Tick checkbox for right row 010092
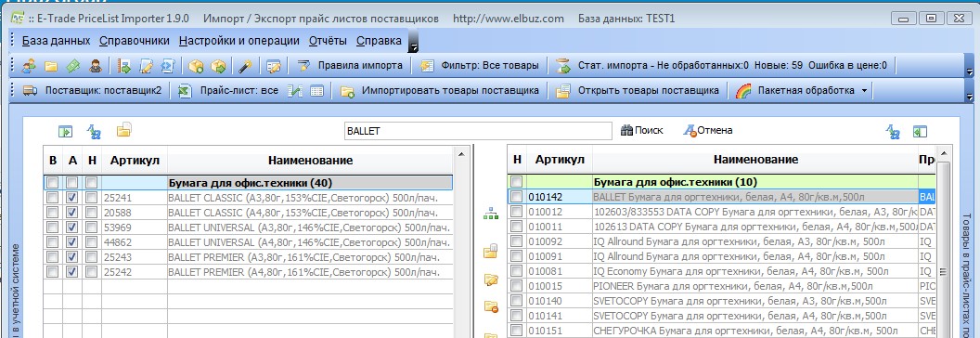Screen dimensions: 980x338 [517, 241]
